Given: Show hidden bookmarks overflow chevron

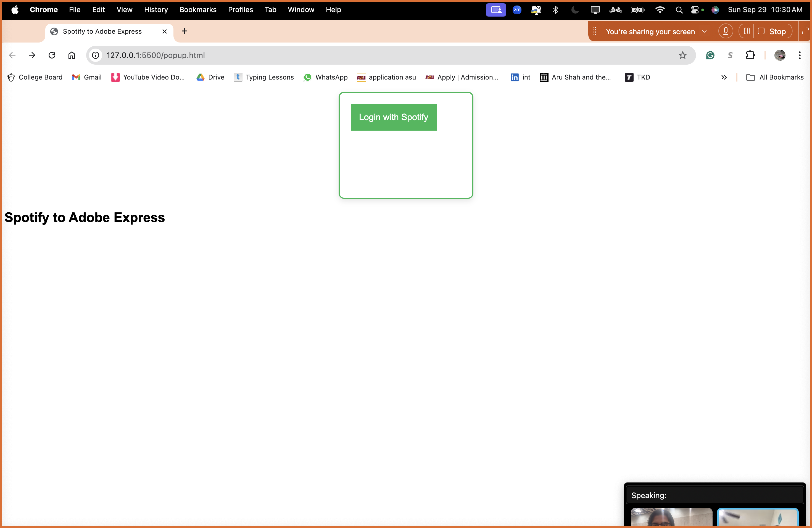Looking at the screenshot, I should 724,77.
